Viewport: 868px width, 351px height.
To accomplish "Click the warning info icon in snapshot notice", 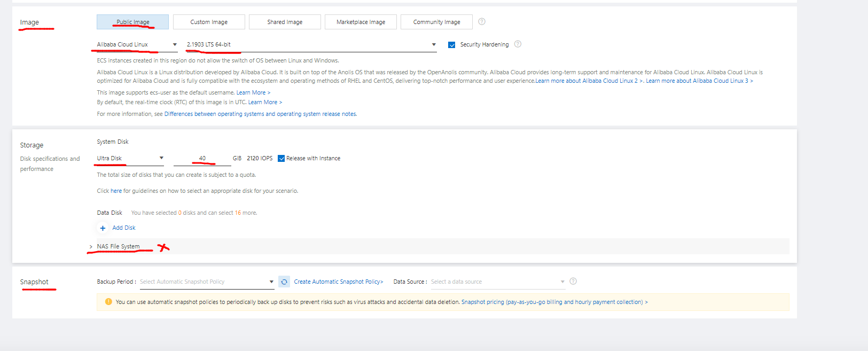I will (x=108, y=302).
